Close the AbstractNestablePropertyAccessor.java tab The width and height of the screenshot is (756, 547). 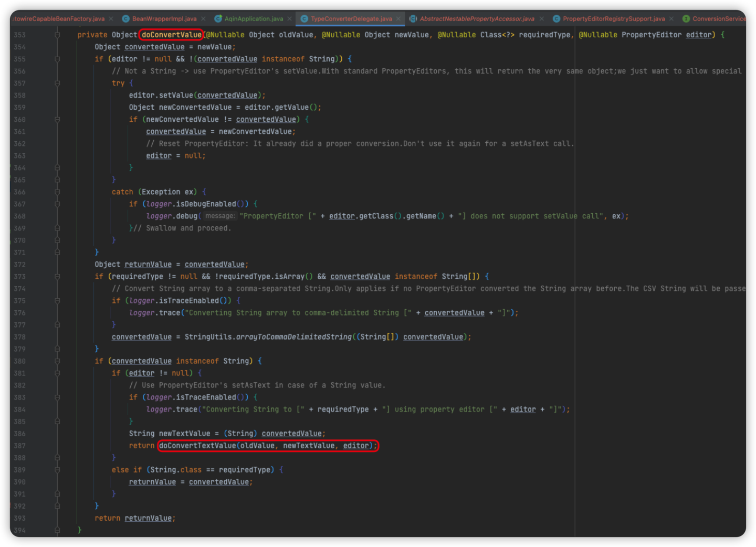coord(541,19)
